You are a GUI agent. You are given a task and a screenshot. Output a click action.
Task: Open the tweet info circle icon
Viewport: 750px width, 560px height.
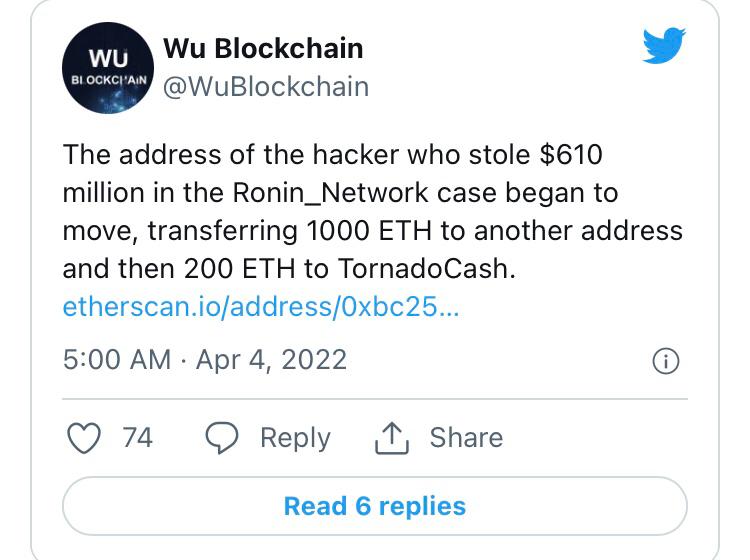point(666,361)
